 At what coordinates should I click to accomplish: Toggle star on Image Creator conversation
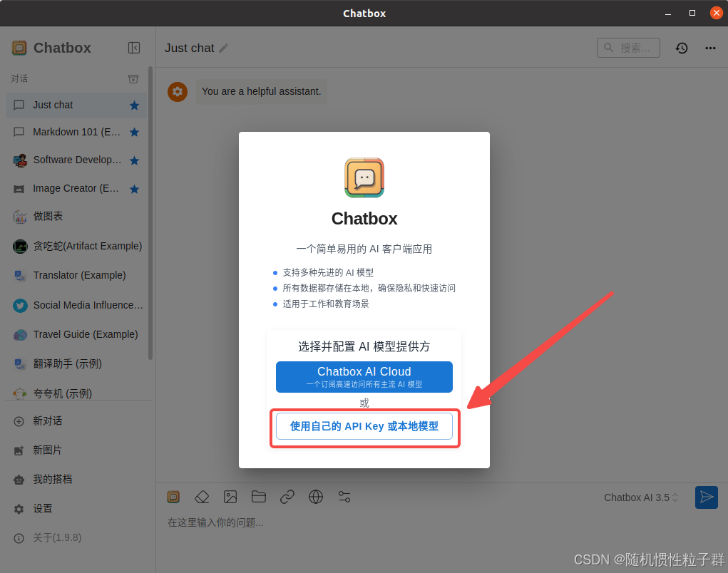point(134,189)
